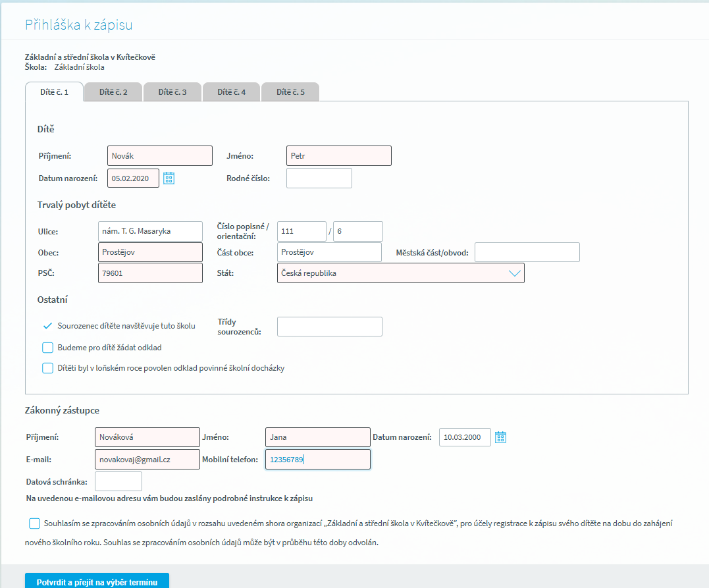709x588 pixels.
Task: Open calendar picker for guardian's birth date
Action: coord(500,437)
